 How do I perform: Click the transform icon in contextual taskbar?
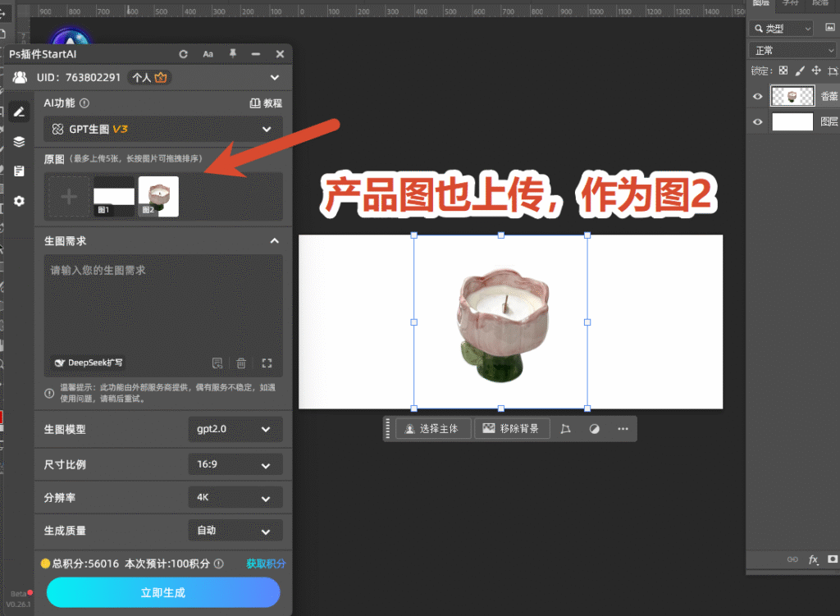click(566, 428)
